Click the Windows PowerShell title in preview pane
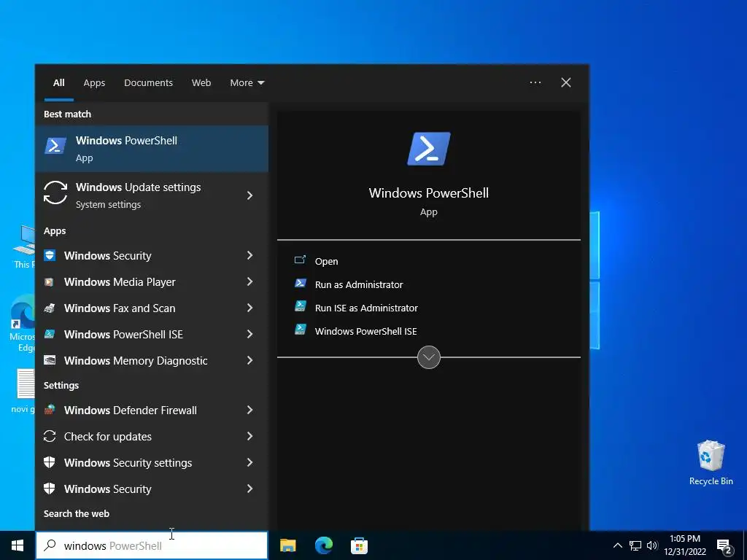The image size is (747, 560). tap(429, 192)
